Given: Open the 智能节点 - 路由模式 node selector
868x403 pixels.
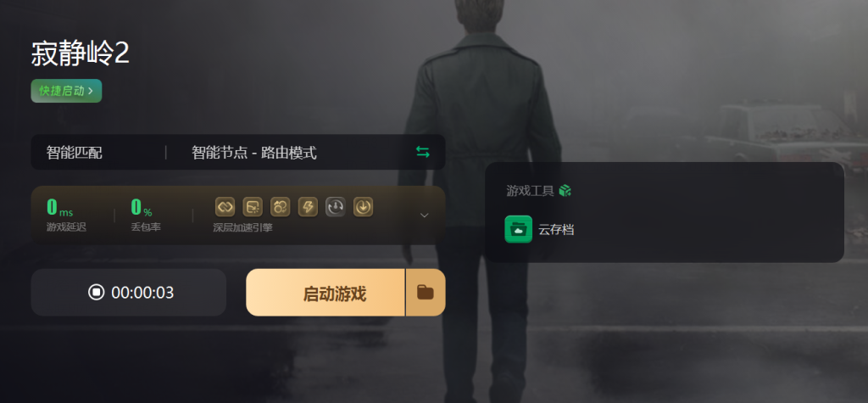Looking at the screenshot, I should [x=254, y=153].
